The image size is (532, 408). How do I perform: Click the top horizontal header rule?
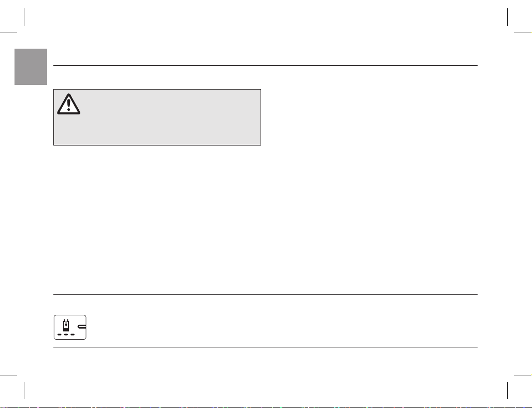point(265,65)
